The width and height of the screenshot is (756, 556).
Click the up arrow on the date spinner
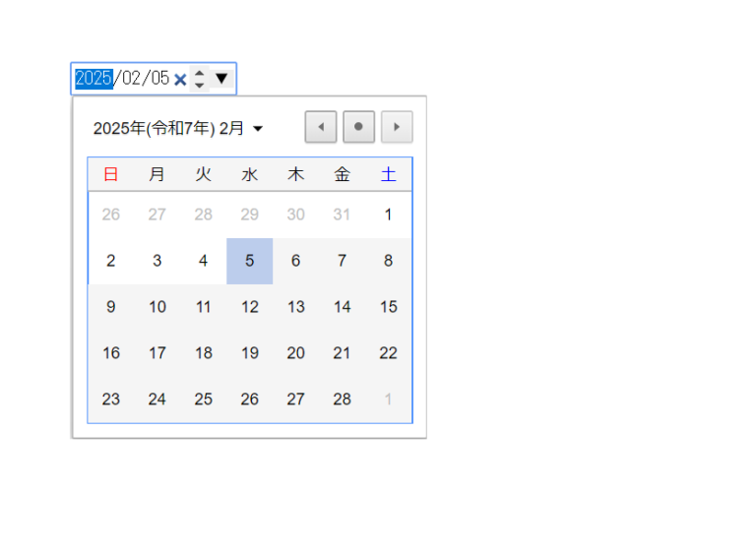click(x=200, y=73)
